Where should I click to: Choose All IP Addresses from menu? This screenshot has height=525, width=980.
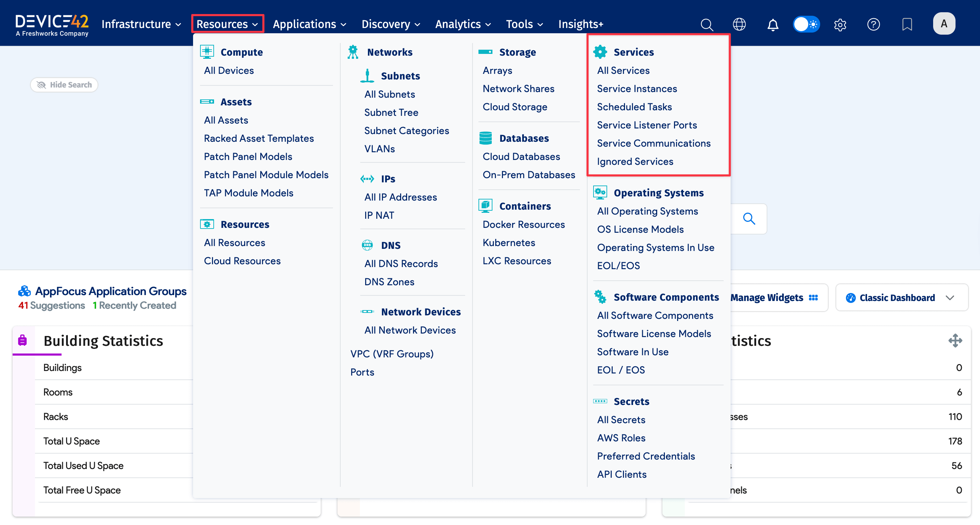point(400,197)
